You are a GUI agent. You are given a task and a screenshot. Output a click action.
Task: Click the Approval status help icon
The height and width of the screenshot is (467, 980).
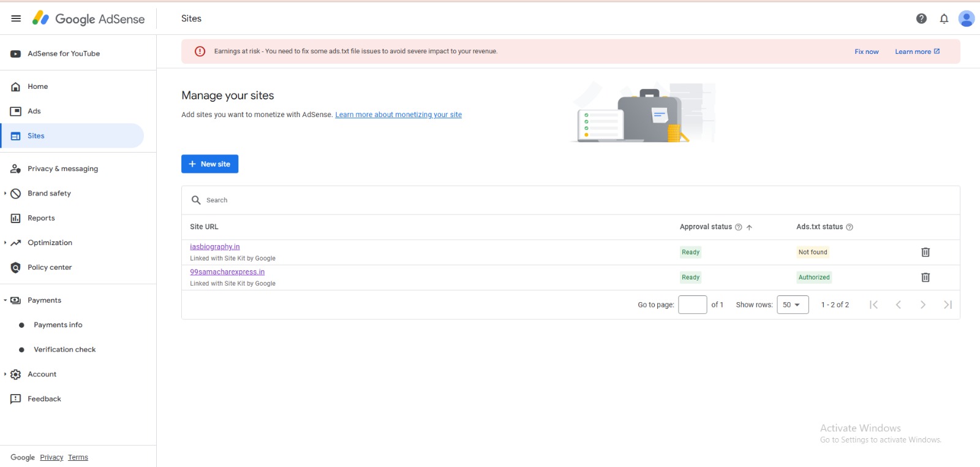[x=739, y=227]
